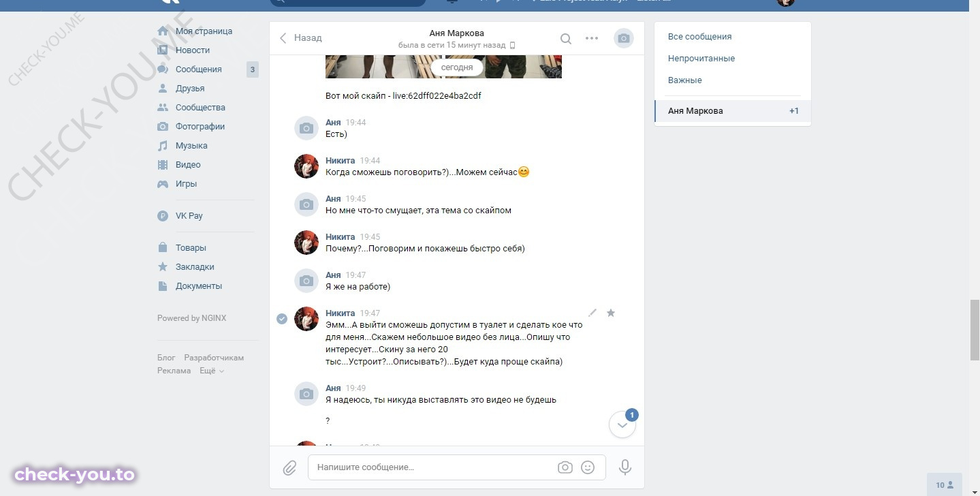Select Все сообщения filter
This screenshot has width=980, height=496.
point(699,37)
